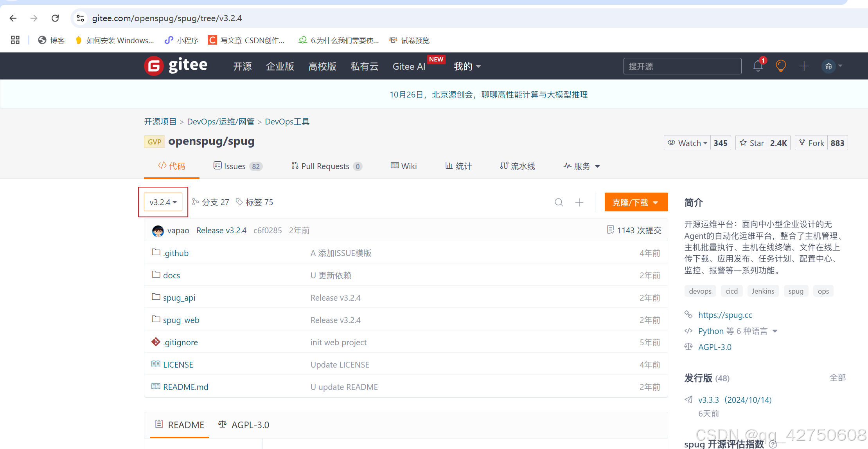Click the Gitee logo

pos(176,66)
